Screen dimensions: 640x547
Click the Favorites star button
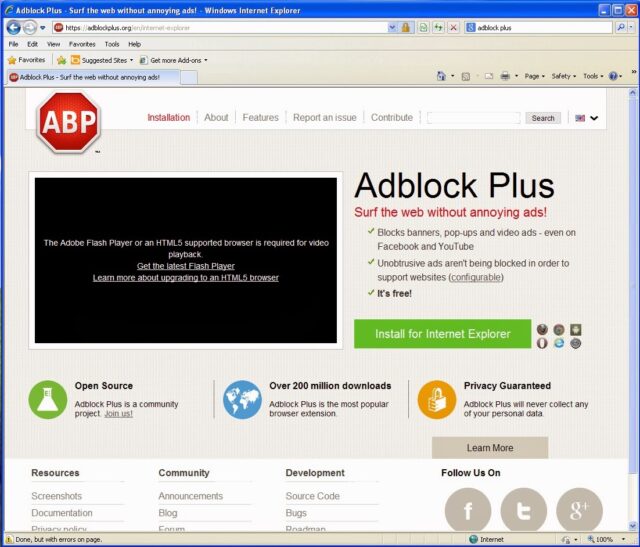(x=27, y=60)
